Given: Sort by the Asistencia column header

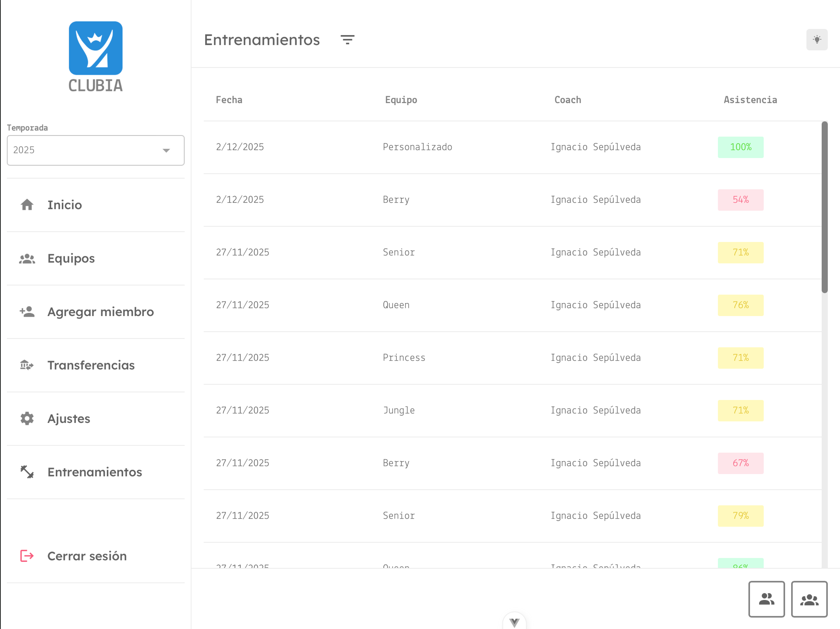Looking at the screenshot, I should point(750,100).
